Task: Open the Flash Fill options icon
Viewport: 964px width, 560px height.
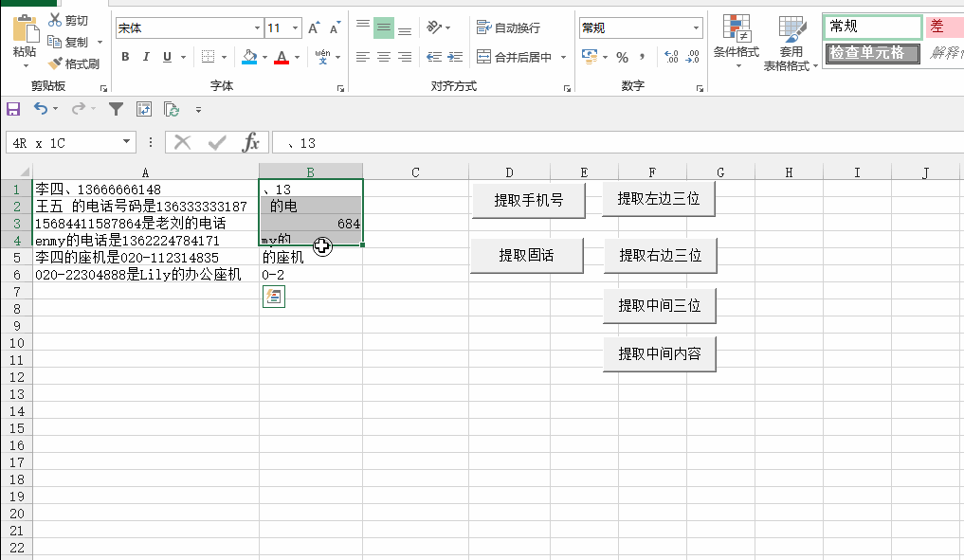Action: pos(274,297)
